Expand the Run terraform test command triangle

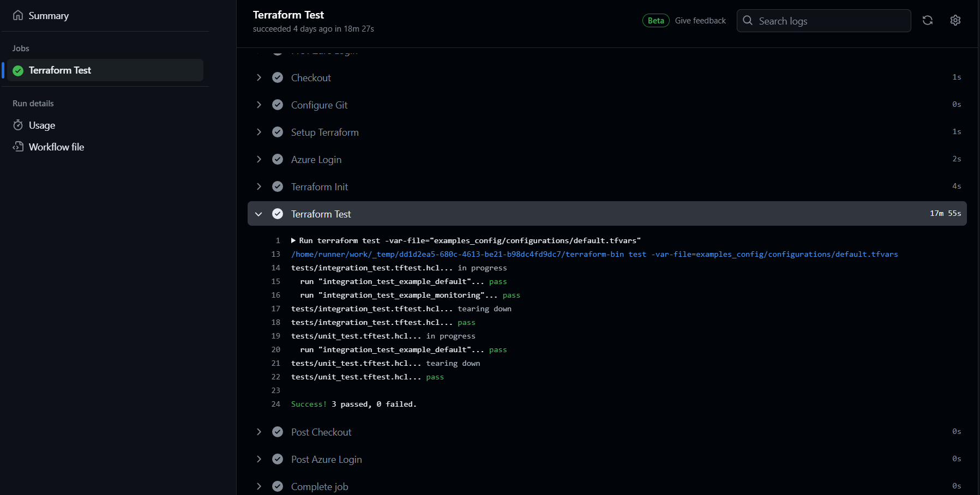(293, 240)
